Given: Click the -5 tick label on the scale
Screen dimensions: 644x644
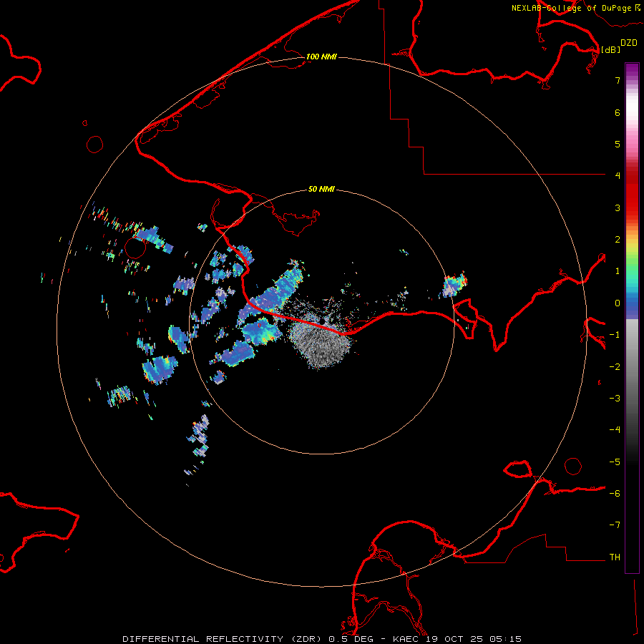Looking at the screenshot, I should click(615, 462).
